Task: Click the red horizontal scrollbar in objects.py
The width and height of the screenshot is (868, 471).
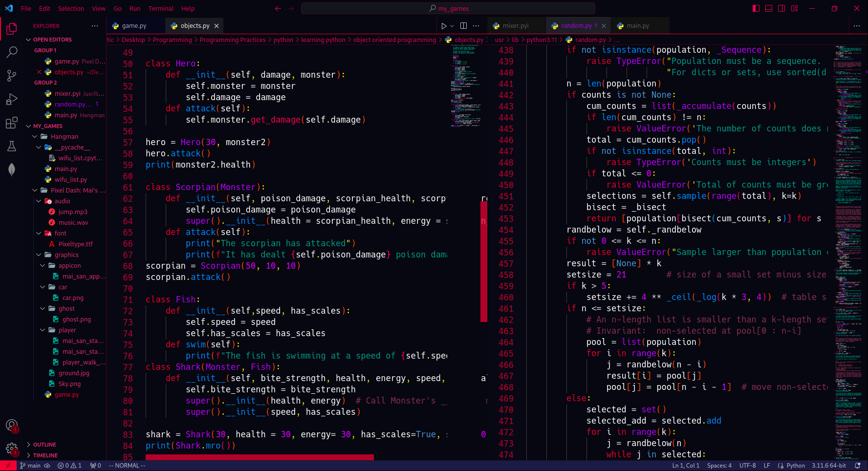Action: [260, 457]
